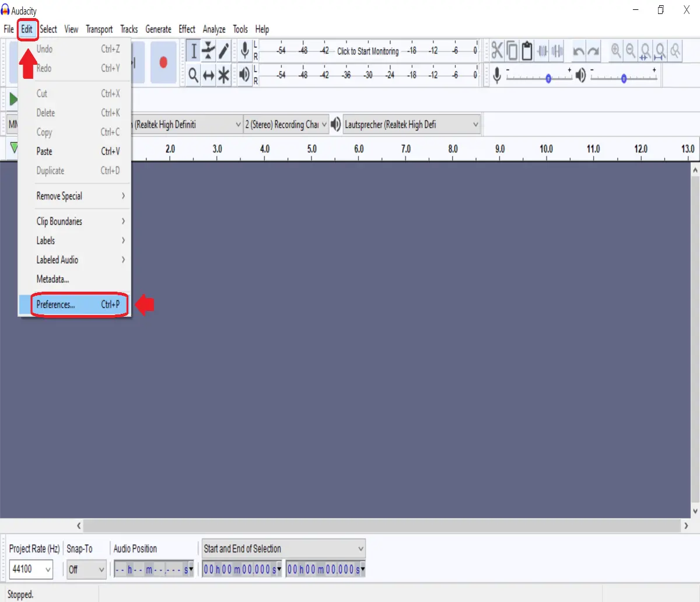
Task: Open the Audio Position time format arrow
Action: 191,569
